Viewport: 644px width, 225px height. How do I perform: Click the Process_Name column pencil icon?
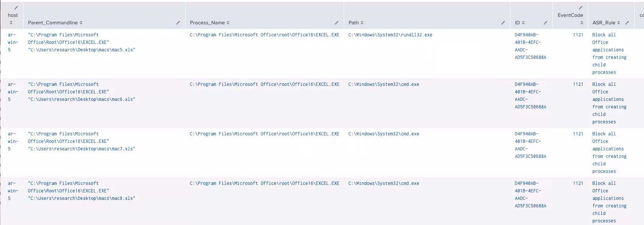(337, 23)
